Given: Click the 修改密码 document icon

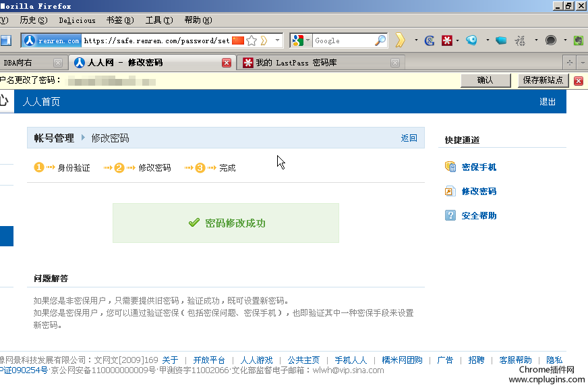Looking at the screenshot, I should pyautogui.click(x=450, y=191).
